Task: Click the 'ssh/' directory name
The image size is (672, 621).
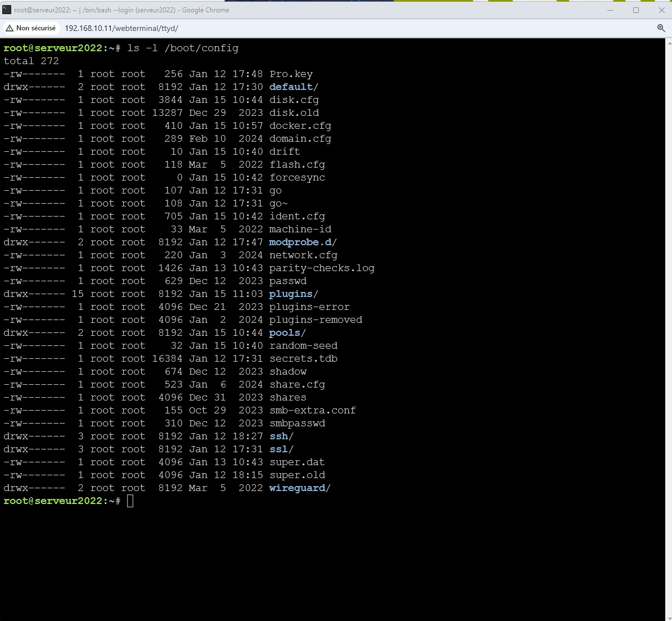Action: (x=282, y=436)
